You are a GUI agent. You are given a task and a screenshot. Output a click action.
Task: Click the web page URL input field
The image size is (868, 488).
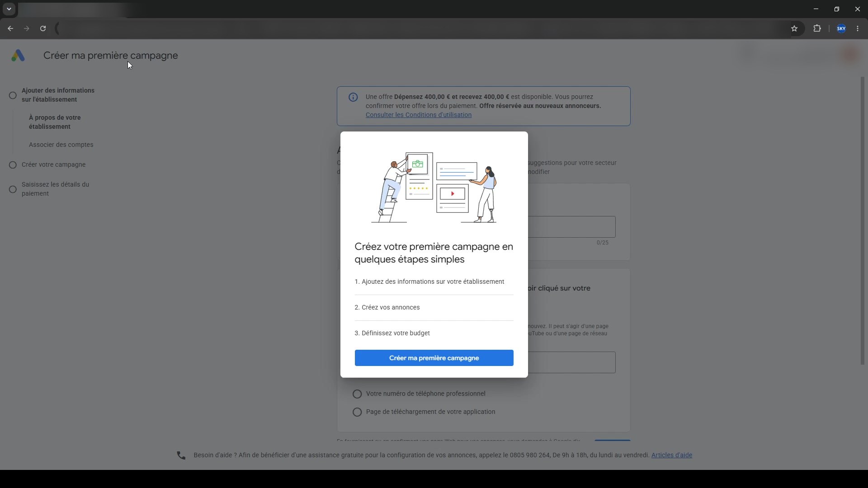(x=571, y=362)
